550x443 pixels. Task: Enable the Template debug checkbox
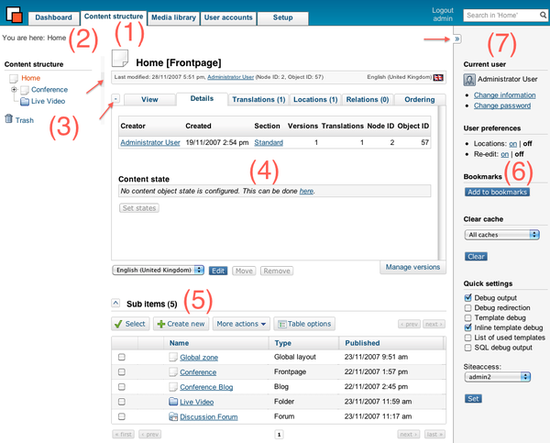[468, 318]
